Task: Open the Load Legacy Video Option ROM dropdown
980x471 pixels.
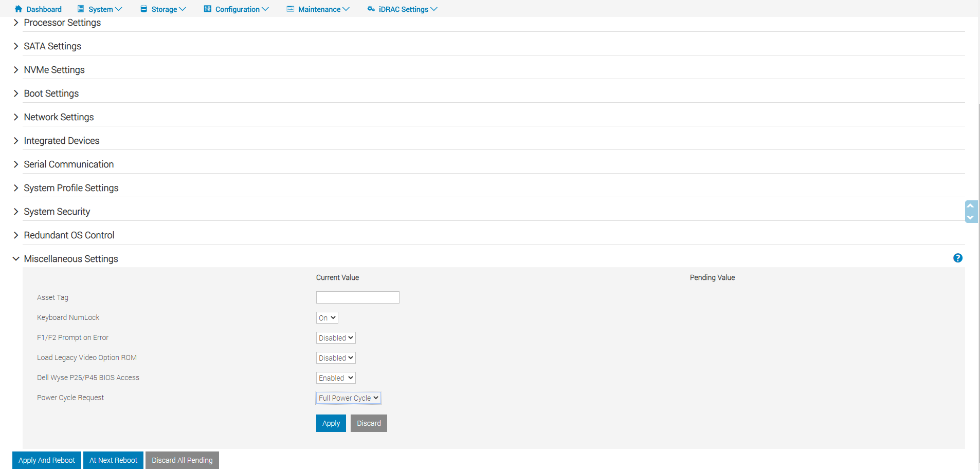Action: (x=335, y=357)
